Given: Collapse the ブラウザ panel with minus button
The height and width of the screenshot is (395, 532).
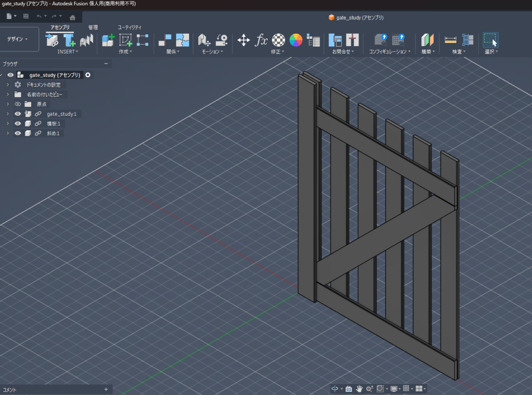Looking at the screenshot, I should [106, 64].
